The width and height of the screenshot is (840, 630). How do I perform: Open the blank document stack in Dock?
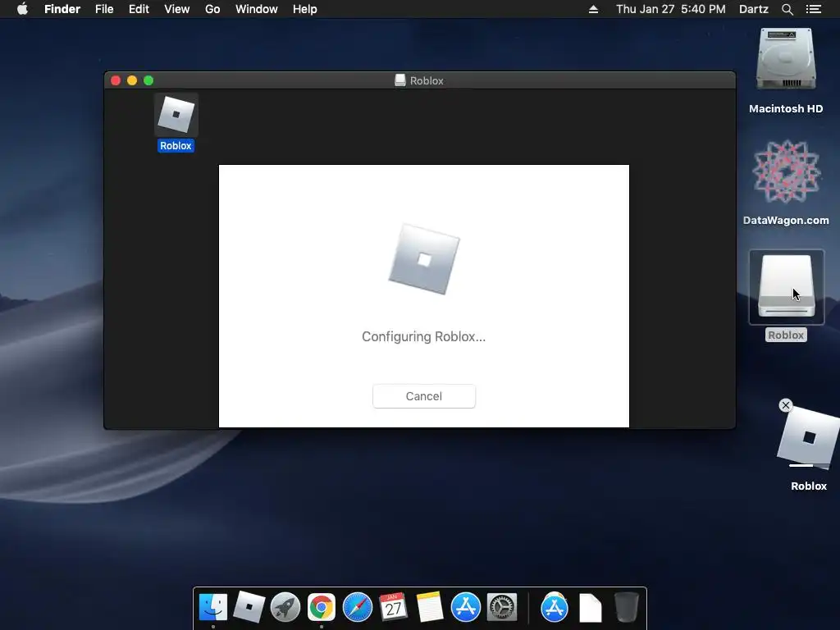591,608
